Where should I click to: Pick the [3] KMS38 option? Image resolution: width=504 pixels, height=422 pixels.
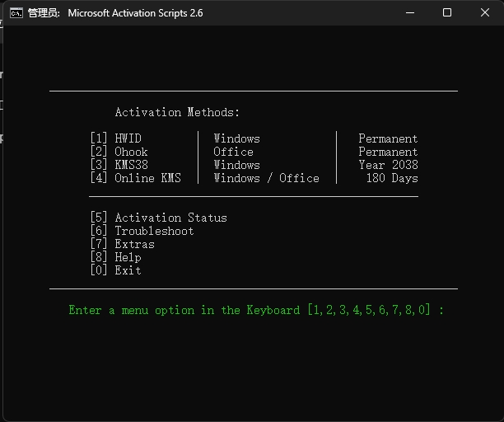(x=119, y=165)
